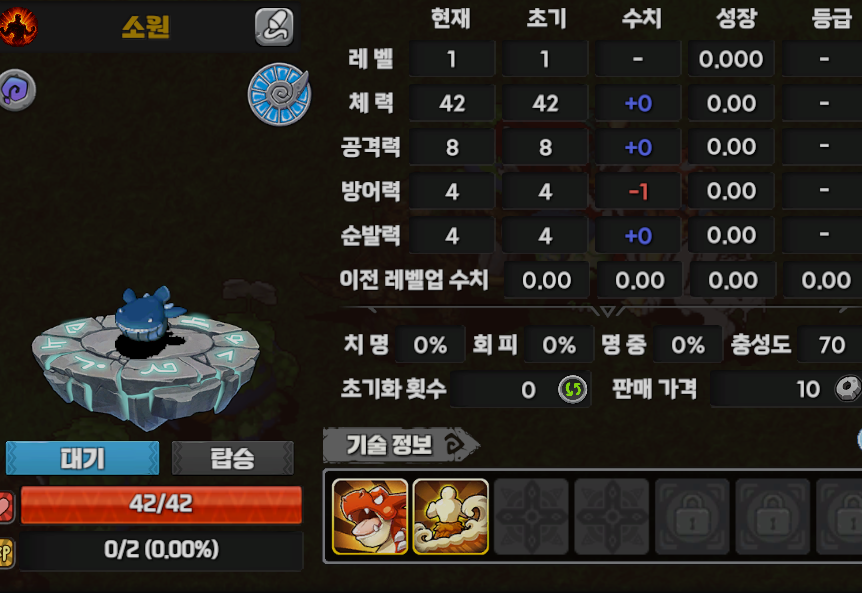Click the 0/2 experience progress bar
The width and height of the screenshot is (862, 593).
pyautogui.click(x=161, y=550)
